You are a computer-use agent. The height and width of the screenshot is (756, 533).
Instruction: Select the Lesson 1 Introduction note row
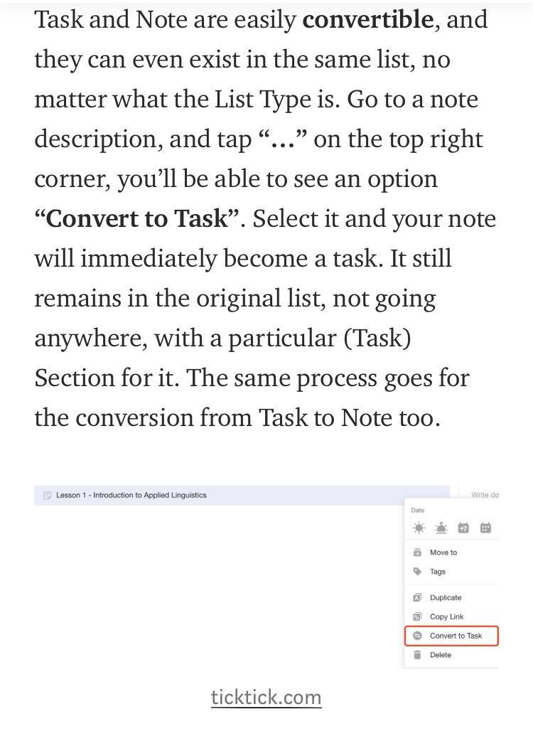[242, 495]
